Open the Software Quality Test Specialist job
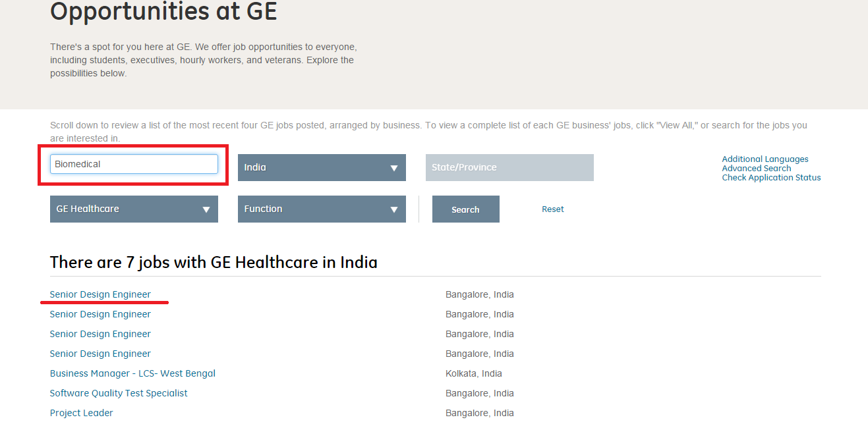 click(x=119, y=393)
